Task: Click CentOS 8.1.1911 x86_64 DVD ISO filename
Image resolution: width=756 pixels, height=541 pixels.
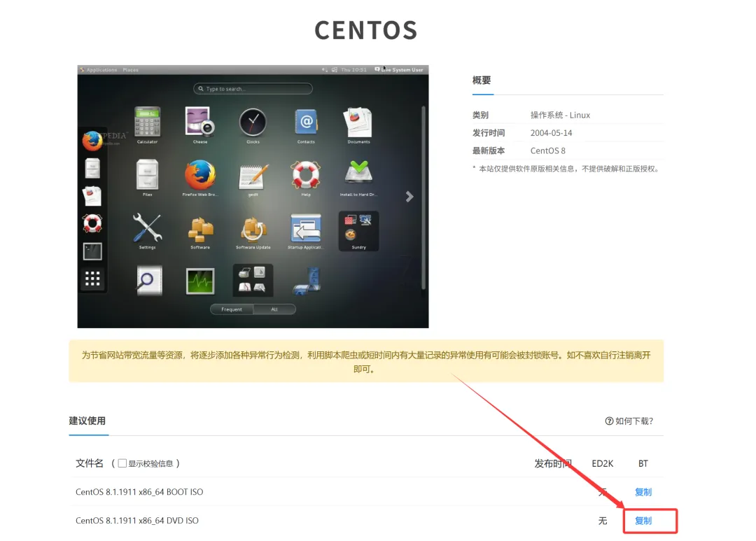Action: pos(137,520)
